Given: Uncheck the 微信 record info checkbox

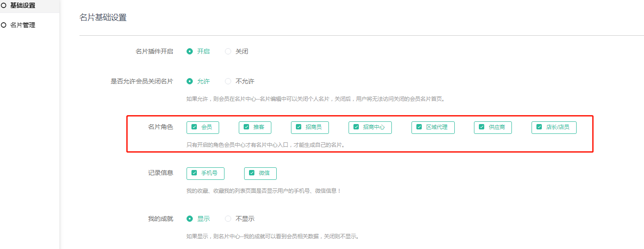Looking at the screenshot, I should [252, 173].
